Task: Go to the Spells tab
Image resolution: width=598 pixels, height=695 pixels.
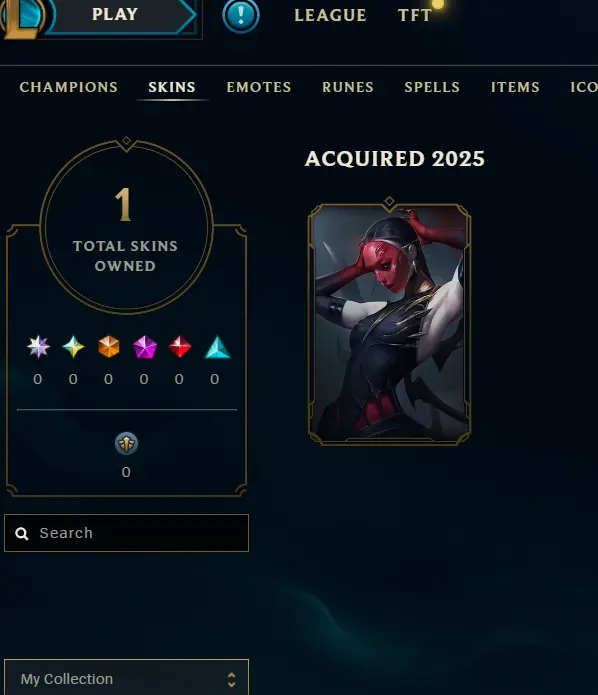Action: pyautogui.click(x=432, y=87)
